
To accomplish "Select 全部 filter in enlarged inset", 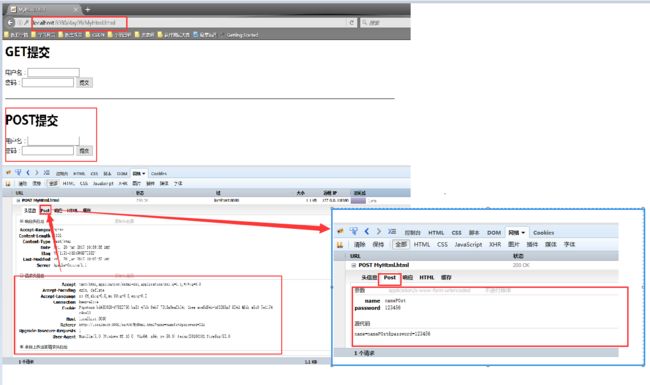I will (400, 245).
